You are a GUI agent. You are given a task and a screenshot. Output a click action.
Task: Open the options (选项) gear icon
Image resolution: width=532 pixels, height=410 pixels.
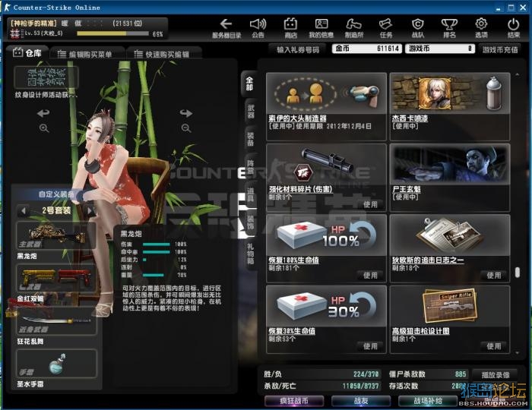coord(481,28)
